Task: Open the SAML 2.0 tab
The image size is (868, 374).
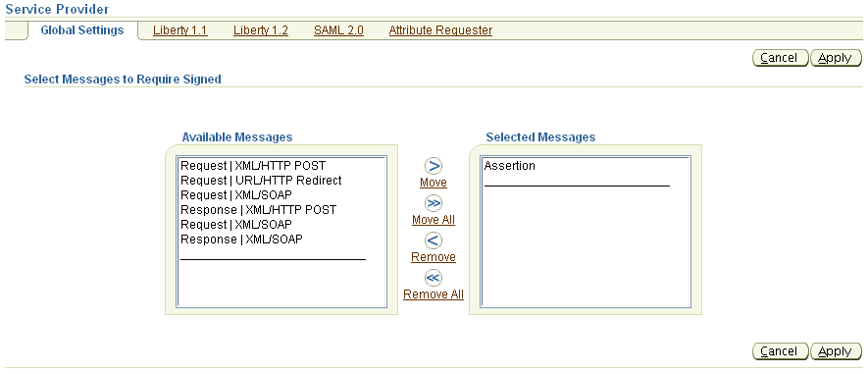Action: pyautogui.click(x=338, y=30)
